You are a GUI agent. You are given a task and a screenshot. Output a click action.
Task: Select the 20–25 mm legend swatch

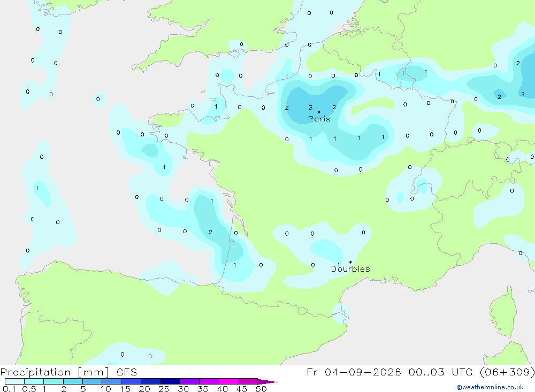coord(151,381)
